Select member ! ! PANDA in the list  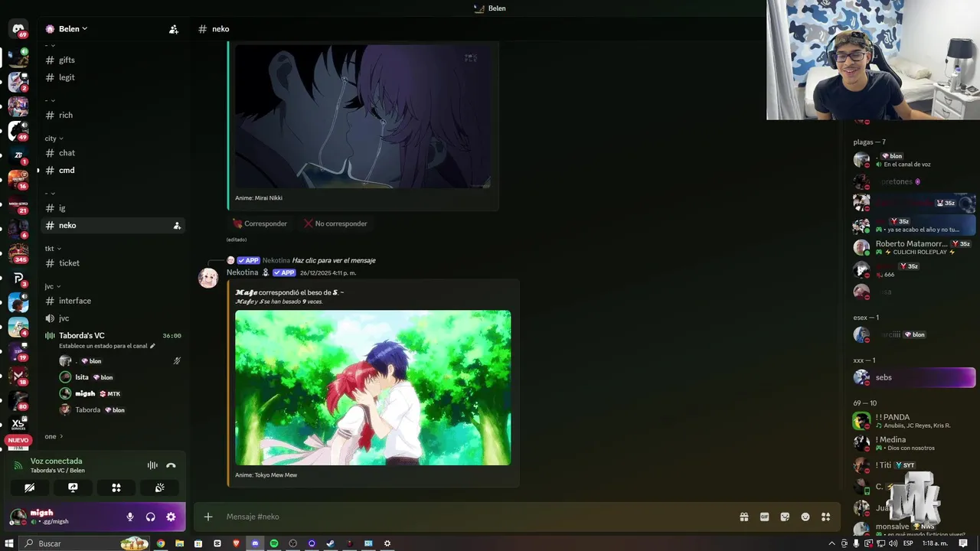[914, 421]
